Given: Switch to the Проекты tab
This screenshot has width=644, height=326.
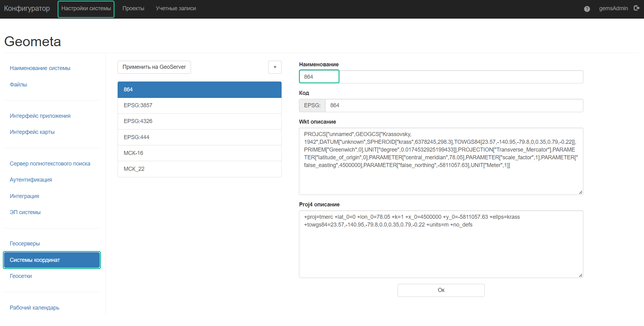Looking at the screenshot, I should [133, 9].
